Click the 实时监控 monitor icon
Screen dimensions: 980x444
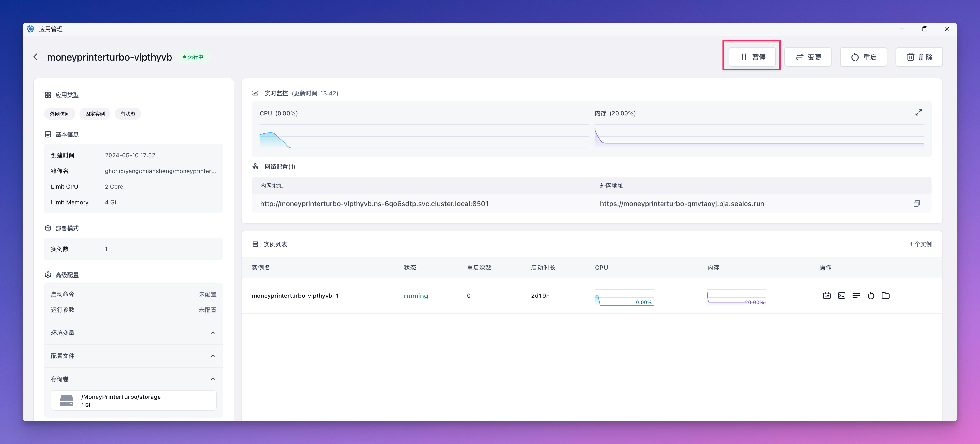(x=255, y=93)
